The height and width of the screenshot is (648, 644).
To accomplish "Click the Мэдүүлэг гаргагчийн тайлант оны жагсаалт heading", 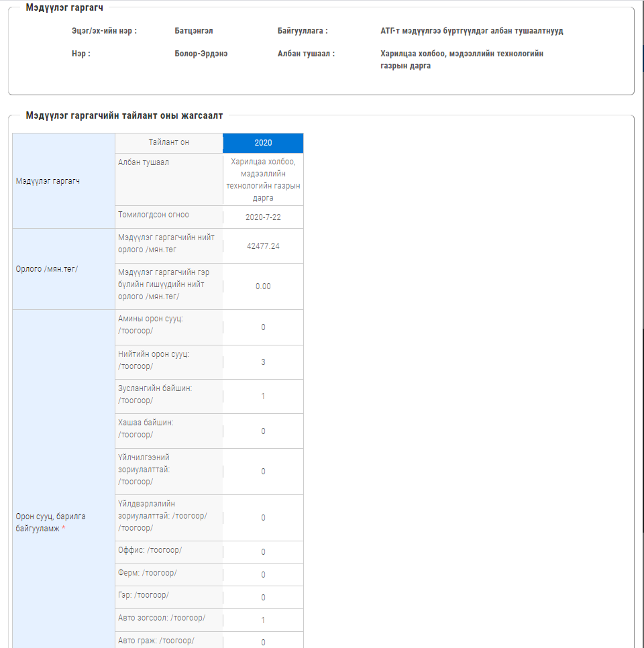I will pos(124,116).
